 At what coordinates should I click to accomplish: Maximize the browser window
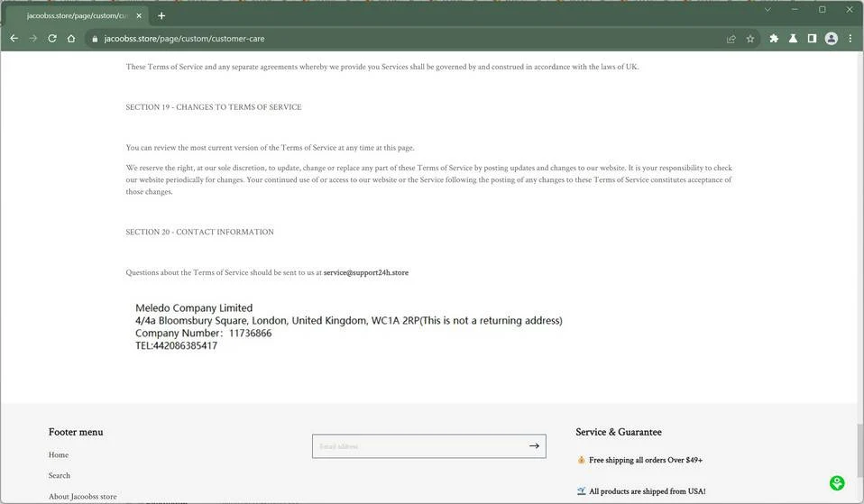point(823,9)
